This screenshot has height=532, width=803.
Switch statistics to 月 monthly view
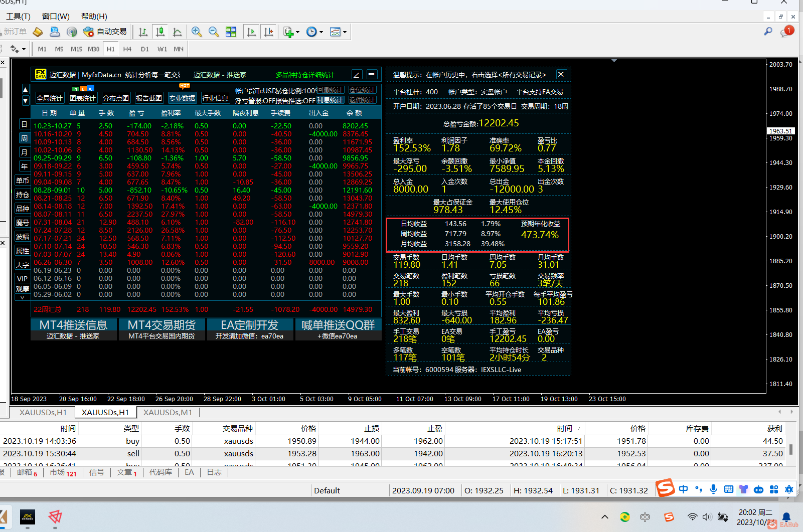(x=24, y=152)
